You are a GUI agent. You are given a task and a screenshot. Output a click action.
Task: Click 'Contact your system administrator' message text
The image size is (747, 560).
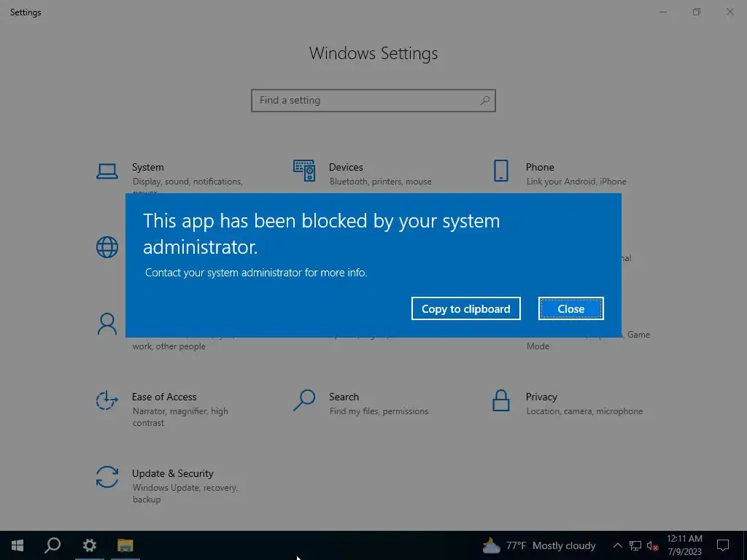point(256,273)
